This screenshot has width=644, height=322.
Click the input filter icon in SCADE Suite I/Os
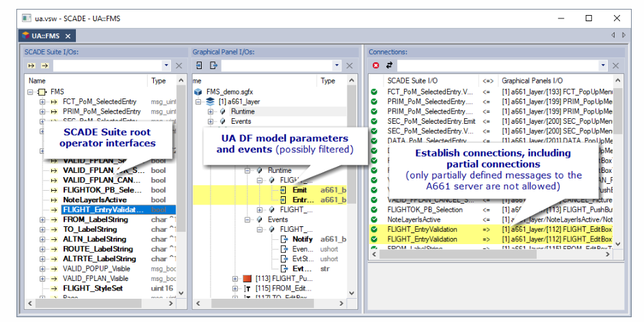pos(31,66)
